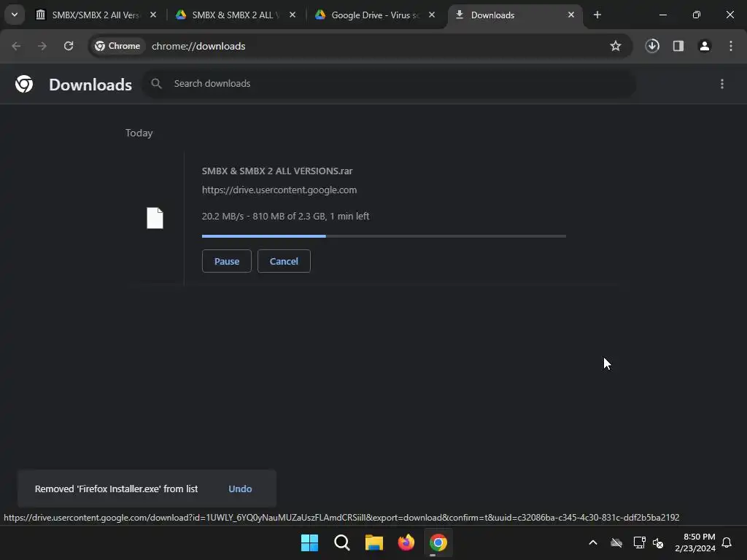
Task: Open the Windows Start menu
Action: tap(309, 542)
